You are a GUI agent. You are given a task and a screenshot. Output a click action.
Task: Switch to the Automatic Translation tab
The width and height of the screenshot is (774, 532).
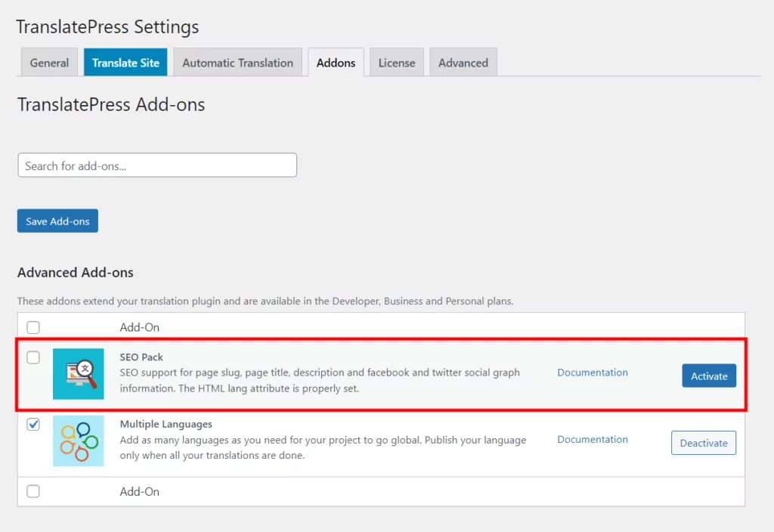point(237,63)
